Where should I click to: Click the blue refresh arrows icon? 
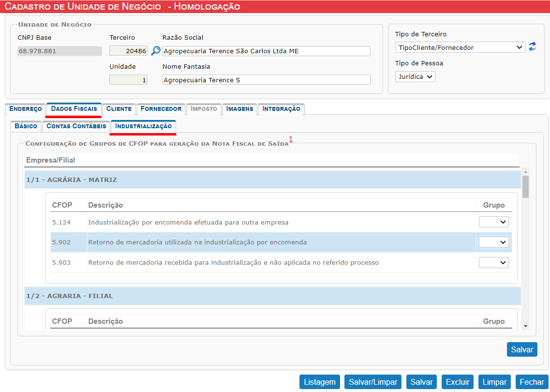533,46
